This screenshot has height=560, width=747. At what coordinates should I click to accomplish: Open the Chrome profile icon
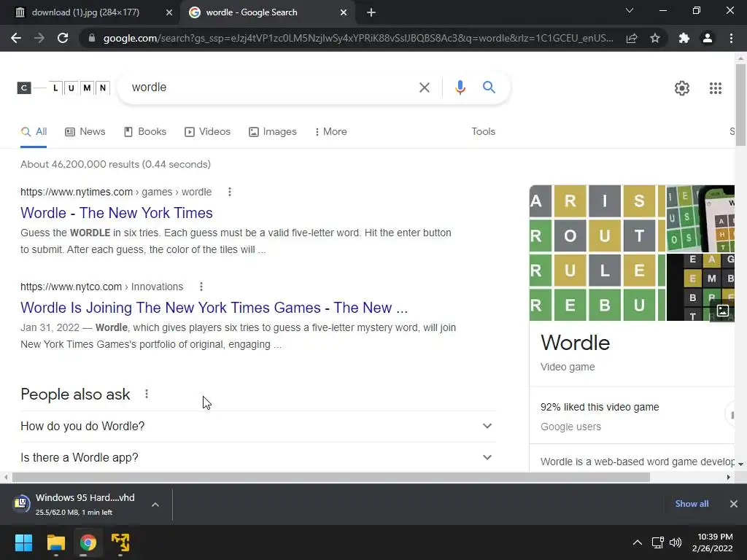pyautogui.click(x=708, y=38)
